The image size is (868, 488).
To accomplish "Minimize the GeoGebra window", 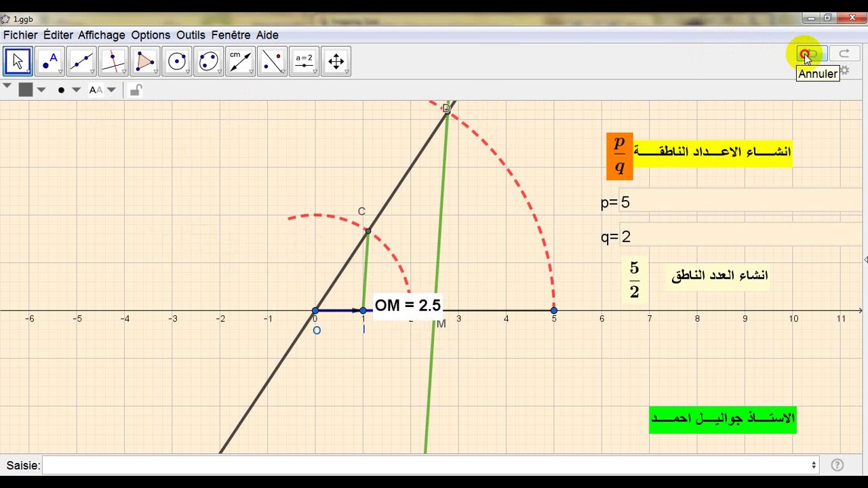I will 810,18.
